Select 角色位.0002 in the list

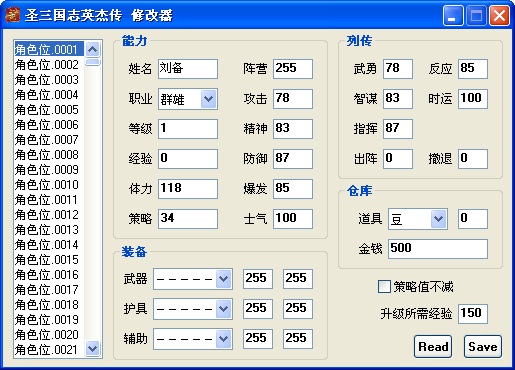(49, 65)
